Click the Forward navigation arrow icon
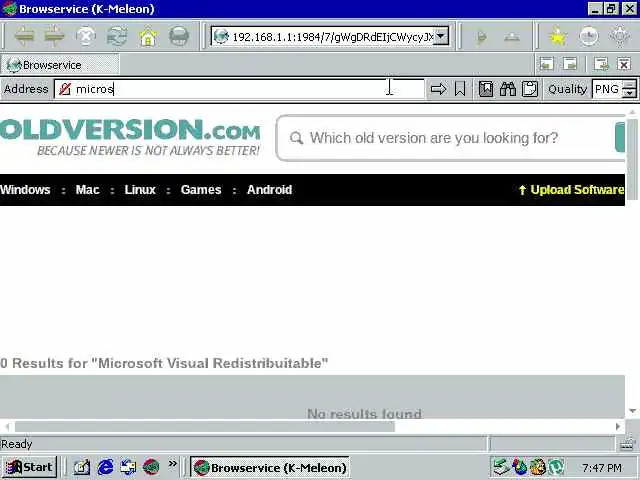 click(54, 37)
